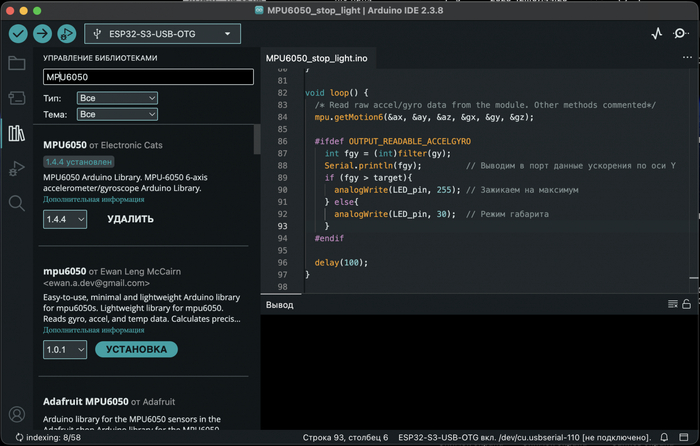
Task: Click the 1.4.4 установлен badge
Action: [79, 162]
